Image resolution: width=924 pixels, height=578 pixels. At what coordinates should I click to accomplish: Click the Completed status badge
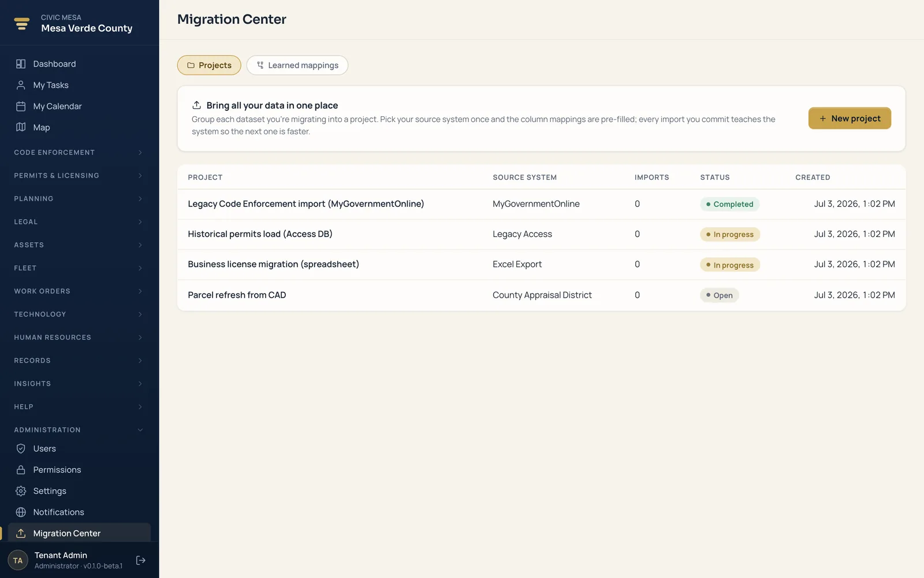[x=729, y=204]
